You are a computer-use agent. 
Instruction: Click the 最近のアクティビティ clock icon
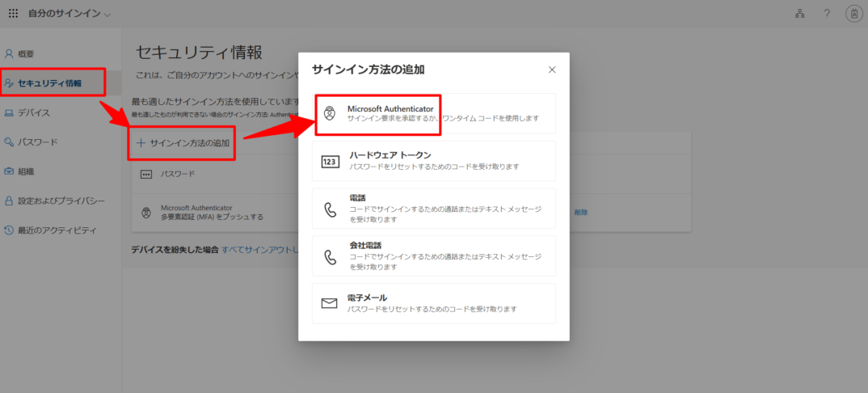tap(9, 230)
